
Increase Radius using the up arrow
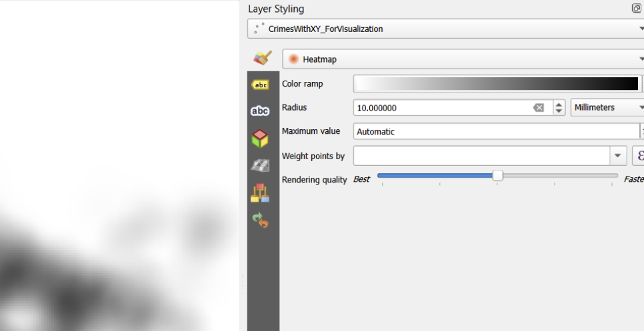tap(559, 105)
